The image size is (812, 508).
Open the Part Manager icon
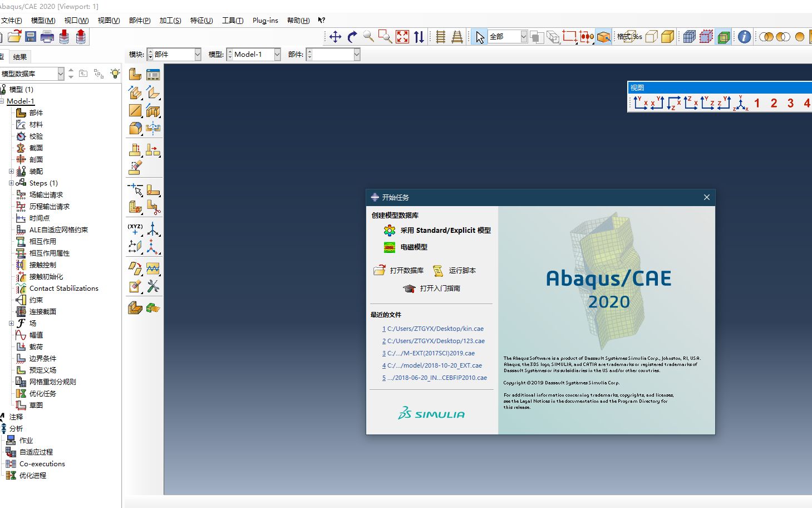coord(153,75)
